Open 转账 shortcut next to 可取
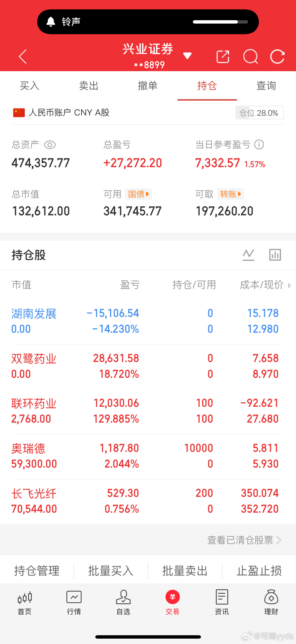This screenshot has height=644, width=296. [x=230, y=194]
